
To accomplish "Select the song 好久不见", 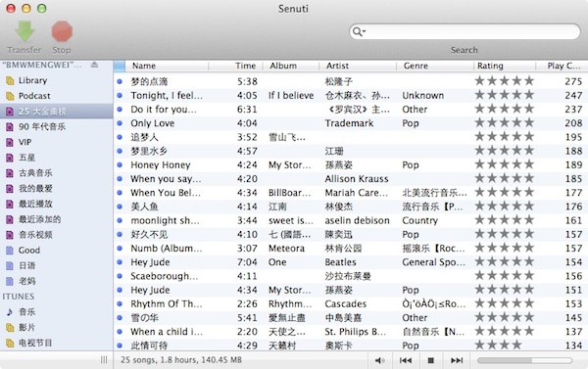I will tap(149, 234).
